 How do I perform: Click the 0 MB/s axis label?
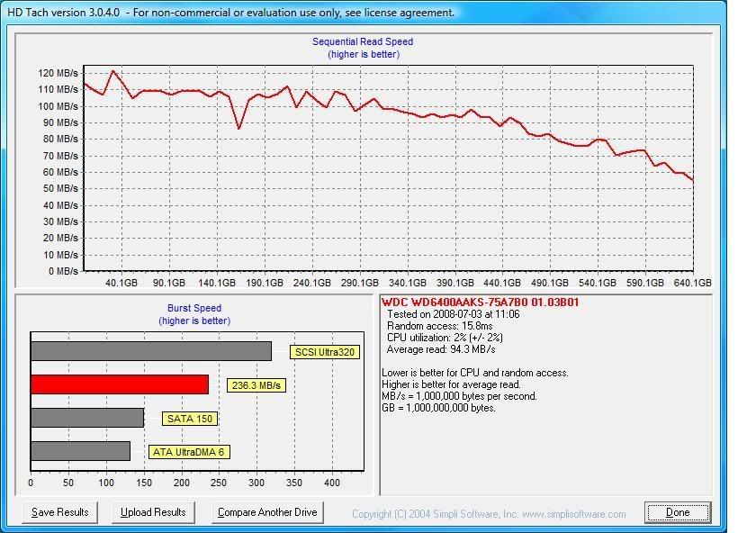[63, 271]
